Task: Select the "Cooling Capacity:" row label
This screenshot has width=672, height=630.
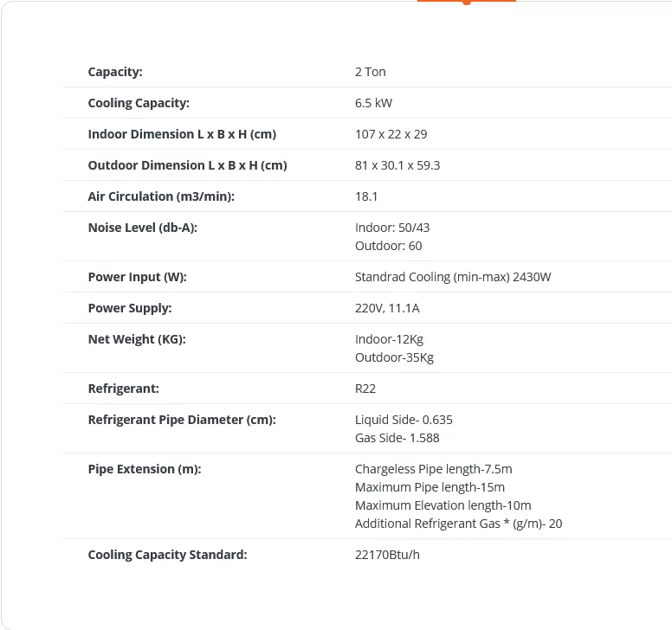Action: point(139,103)
